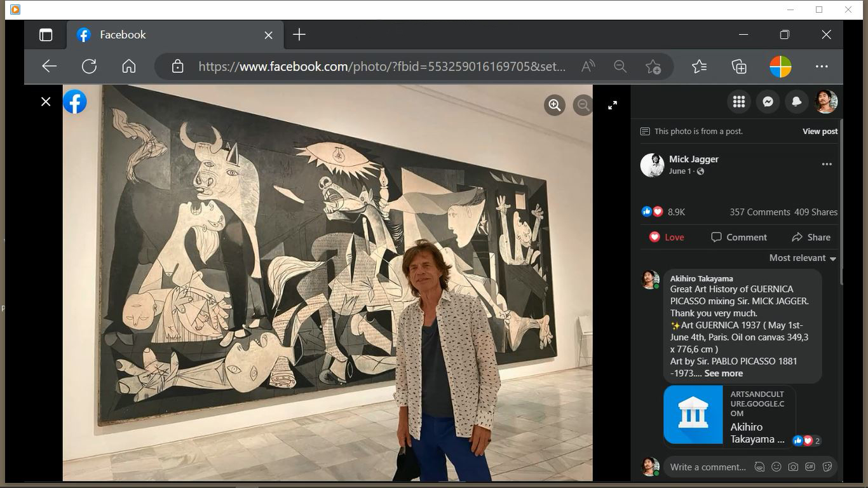This screenshot has height=488, width=868.
Task: Zoom out of the photo
Action: coord(583,105)
